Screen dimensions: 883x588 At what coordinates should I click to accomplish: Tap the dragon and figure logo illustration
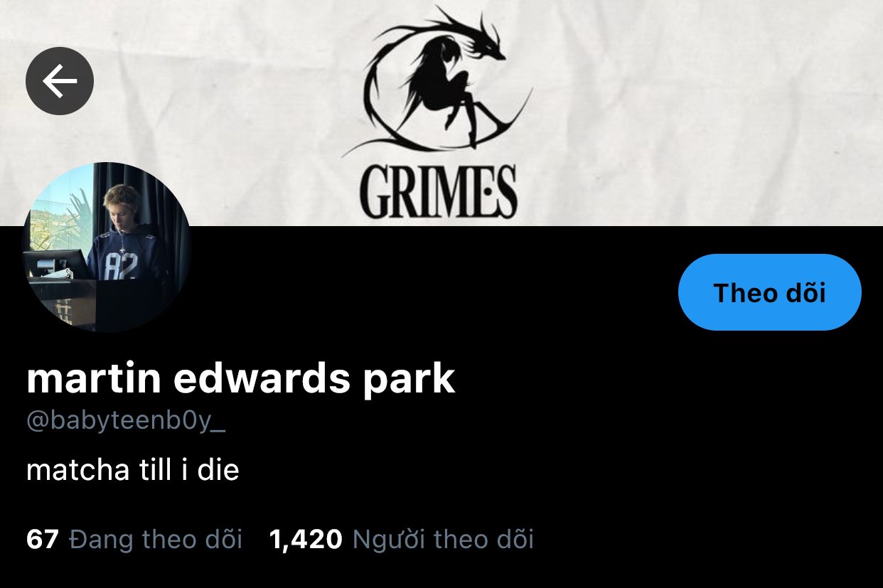tap(438, 82)
